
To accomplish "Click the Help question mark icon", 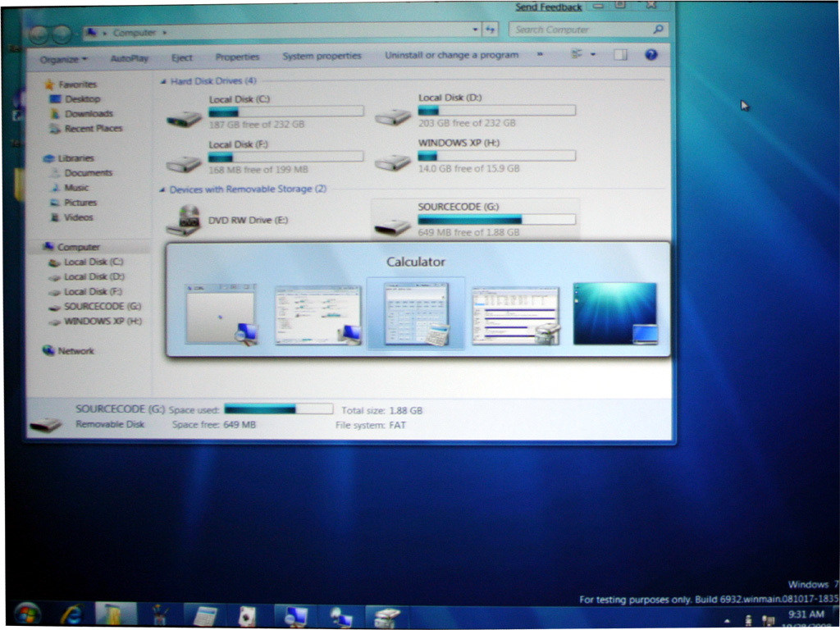I will tap(651, 55).
